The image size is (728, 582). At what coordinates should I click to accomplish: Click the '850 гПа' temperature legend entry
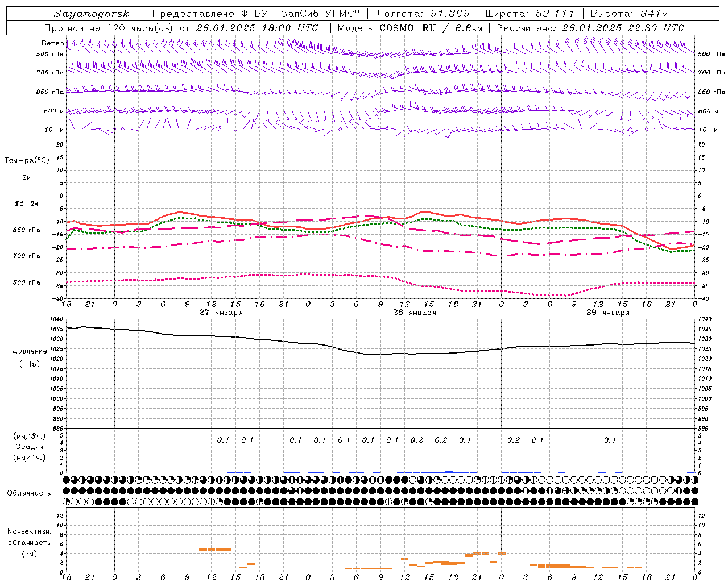[x=27, y=230]
